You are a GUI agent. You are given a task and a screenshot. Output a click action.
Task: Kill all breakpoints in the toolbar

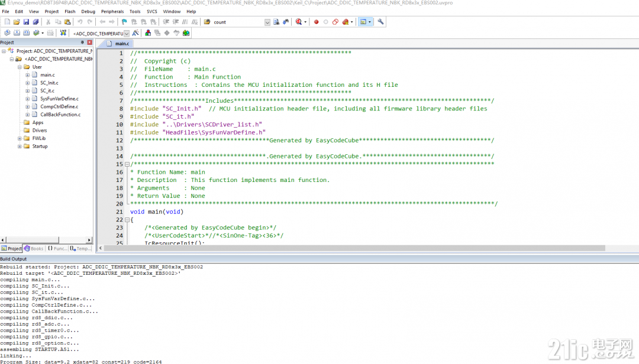[346, 22]
